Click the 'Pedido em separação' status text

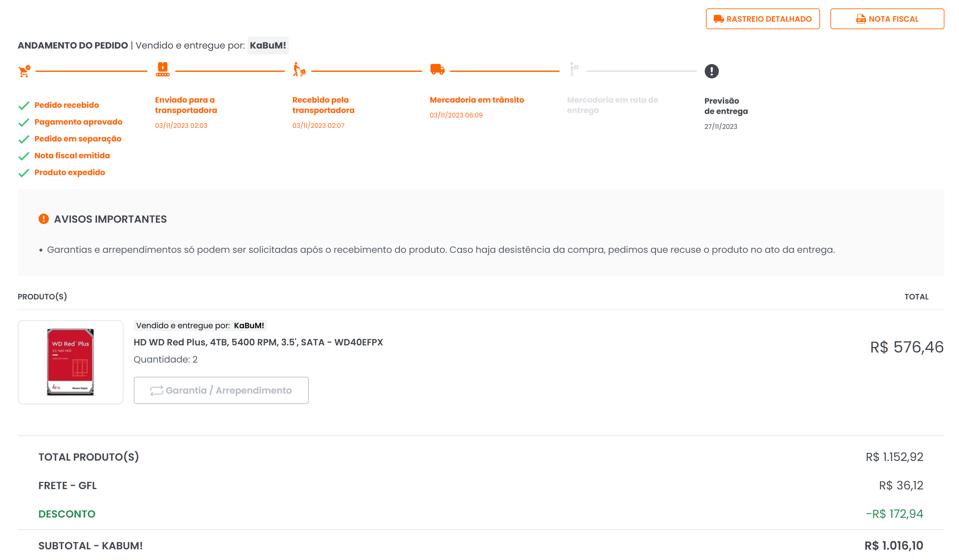78,139
